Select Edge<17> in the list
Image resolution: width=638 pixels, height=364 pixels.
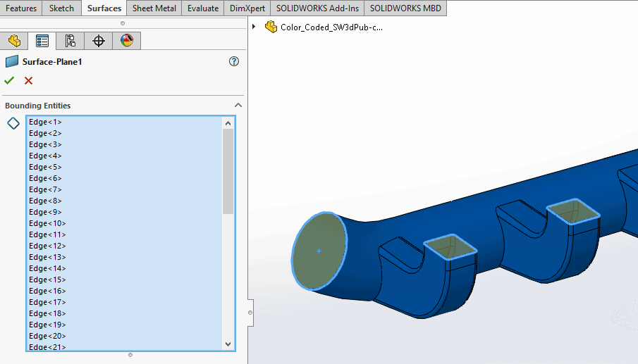(x=125, y=302)
